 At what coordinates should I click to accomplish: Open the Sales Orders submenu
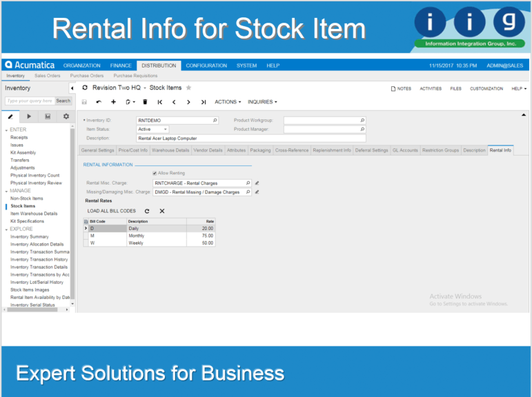pos(47,76)
